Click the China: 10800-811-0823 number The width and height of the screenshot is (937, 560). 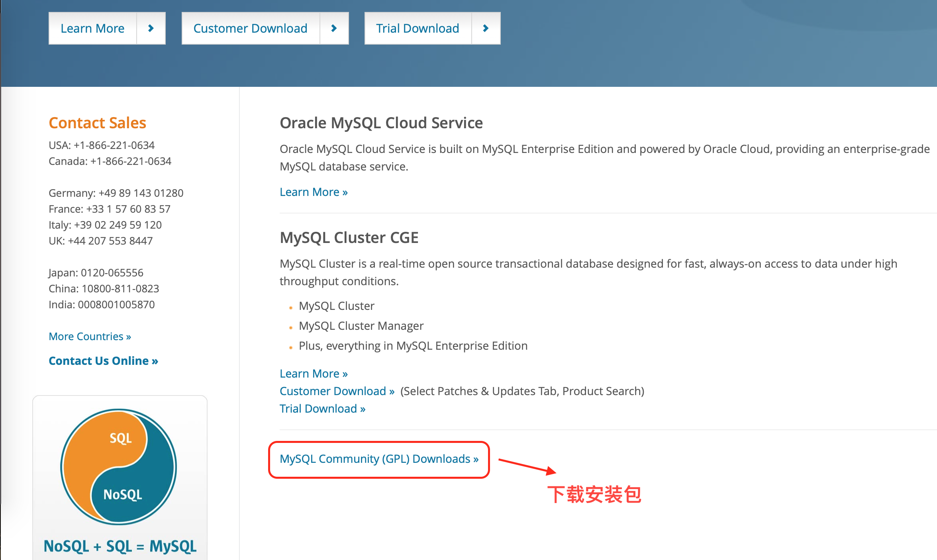click(x=104, y=289)
